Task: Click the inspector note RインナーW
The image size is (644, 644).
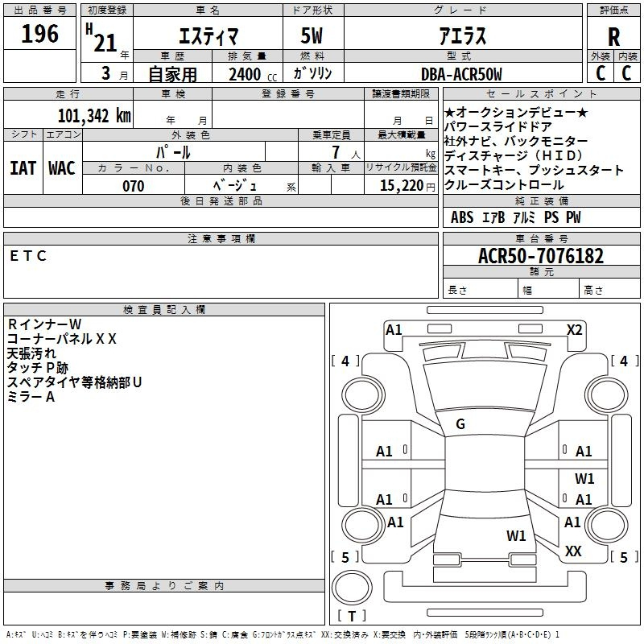Action: coord(44,324)
